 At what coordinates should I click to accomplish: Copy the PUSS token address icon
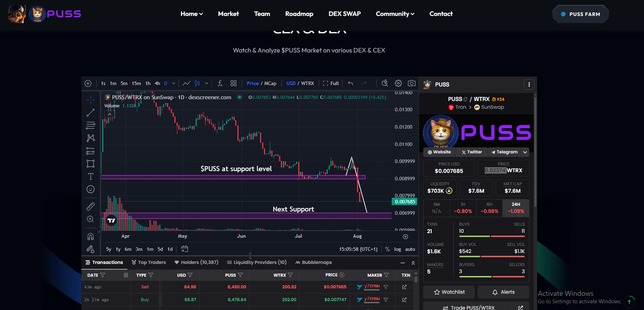[x=465, y=99]
